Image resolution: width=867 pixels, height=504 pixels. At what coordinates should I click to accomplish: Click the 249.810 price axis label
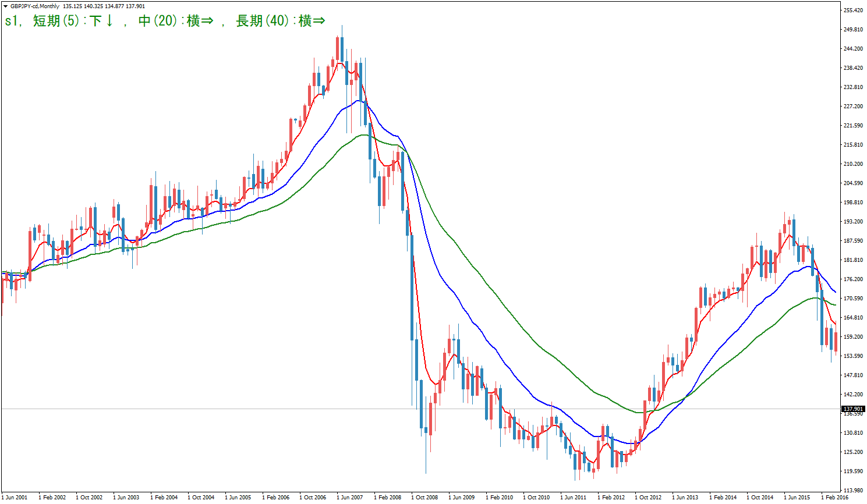coord(853,30)
